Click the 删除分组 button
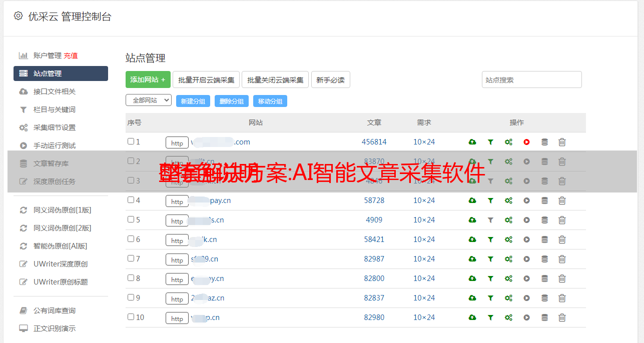The image size is (644, 343). [232, 101]
